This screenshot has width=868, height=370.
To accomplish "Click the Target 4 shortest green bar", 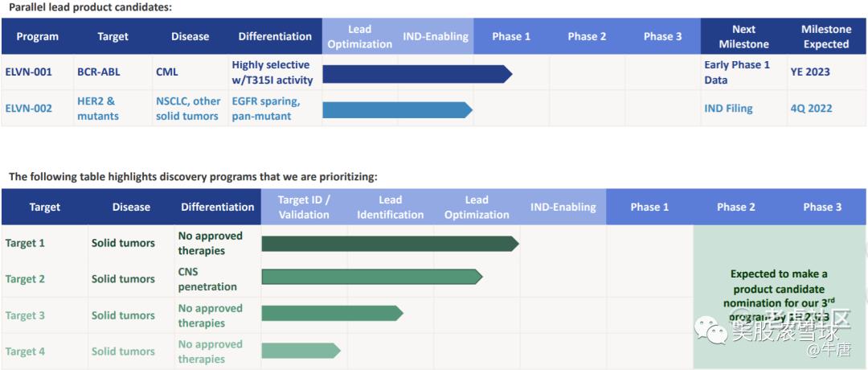I will [x=301, y=351].
